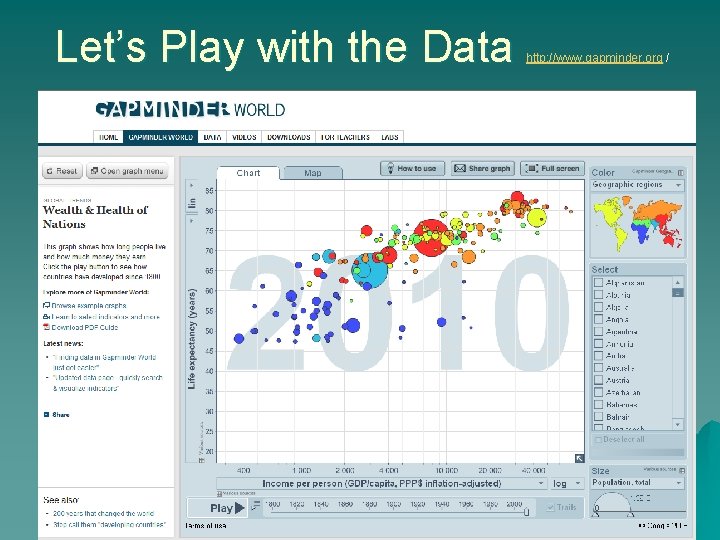Click the Color panel data source icon
The image size is (720, 540).
tap(681, 173)
